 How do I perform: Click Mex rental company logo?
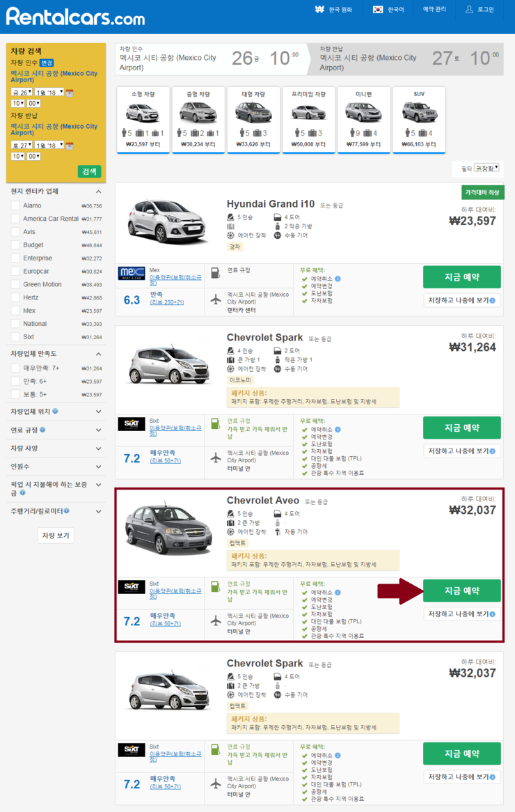pos(132,273)
